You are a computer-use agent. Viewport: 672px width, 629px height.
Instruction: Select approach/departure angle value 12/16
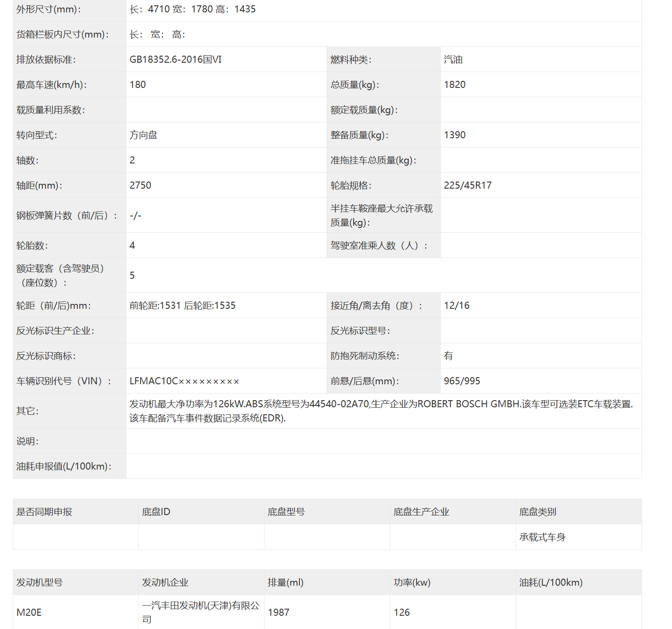pos(457,305)
